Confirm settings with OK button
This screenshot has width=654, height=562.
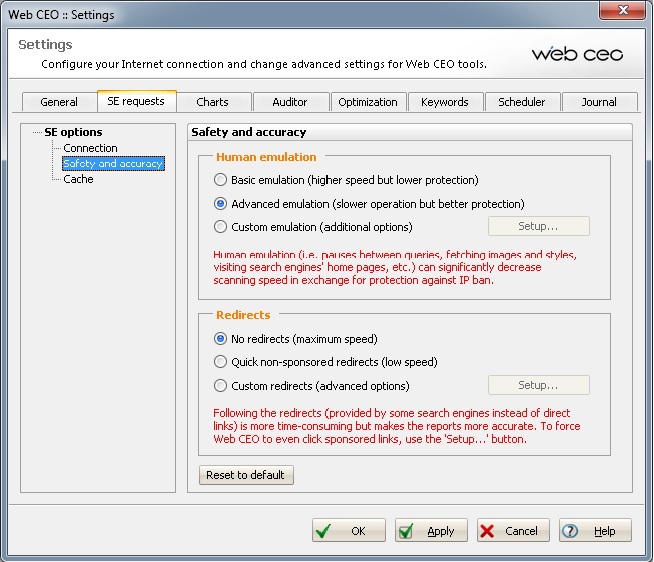click(349, 531)
